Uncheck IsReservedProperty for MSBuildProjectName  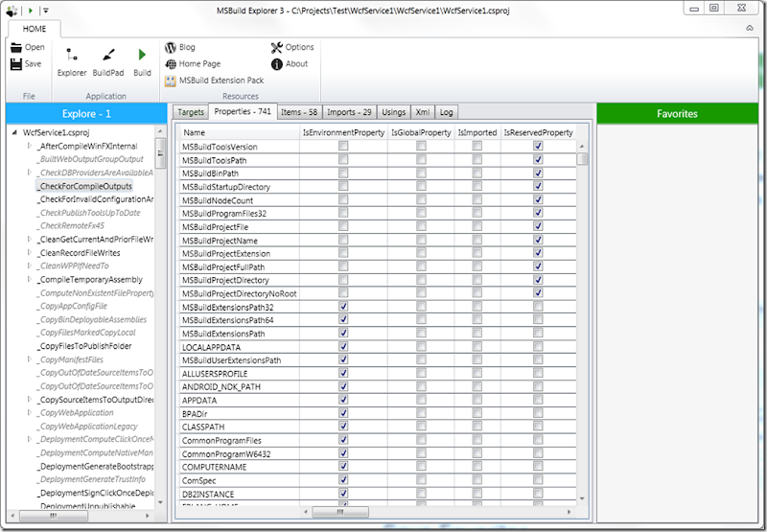[538, 240]
